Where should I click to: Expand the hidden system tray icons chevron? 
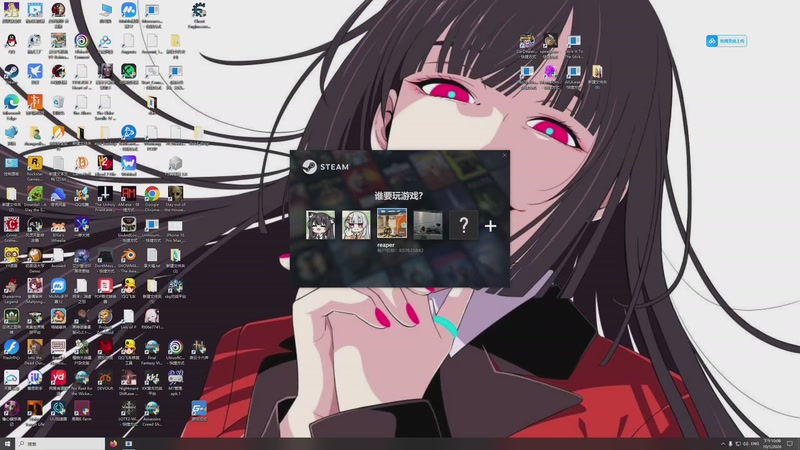tap(722, 444)
